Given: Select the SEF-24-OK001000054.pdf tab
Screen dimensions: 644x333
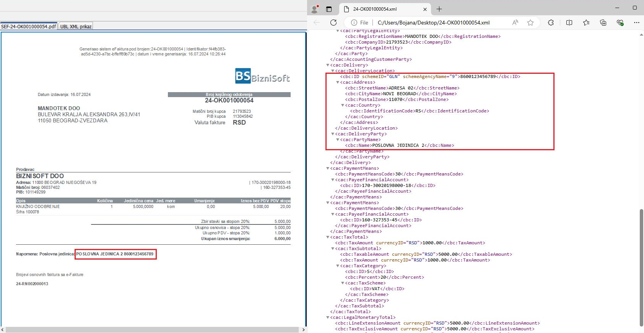Looking at the screenshot, I should pyautogui.click(x=29, y=26).
